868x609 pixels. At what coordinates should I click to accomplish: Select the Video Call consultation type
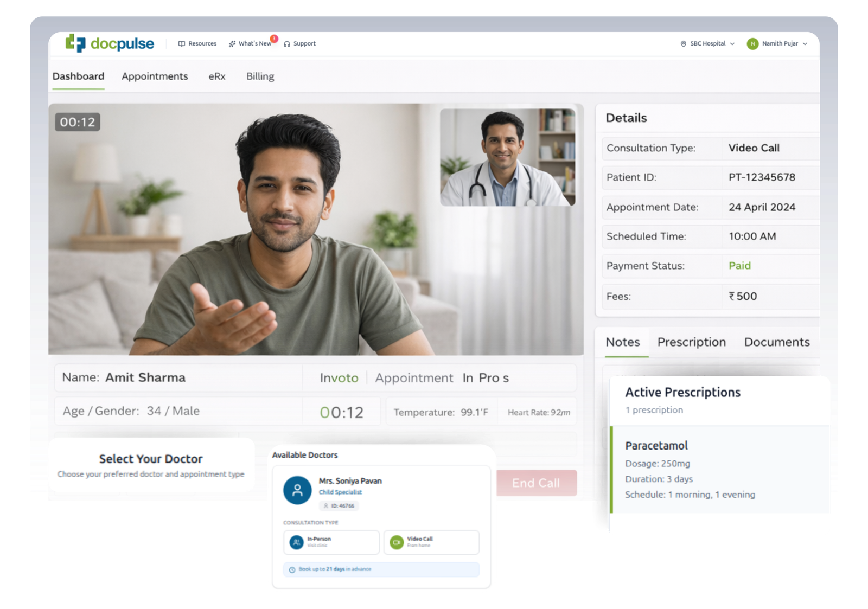(x=431, y=542)
